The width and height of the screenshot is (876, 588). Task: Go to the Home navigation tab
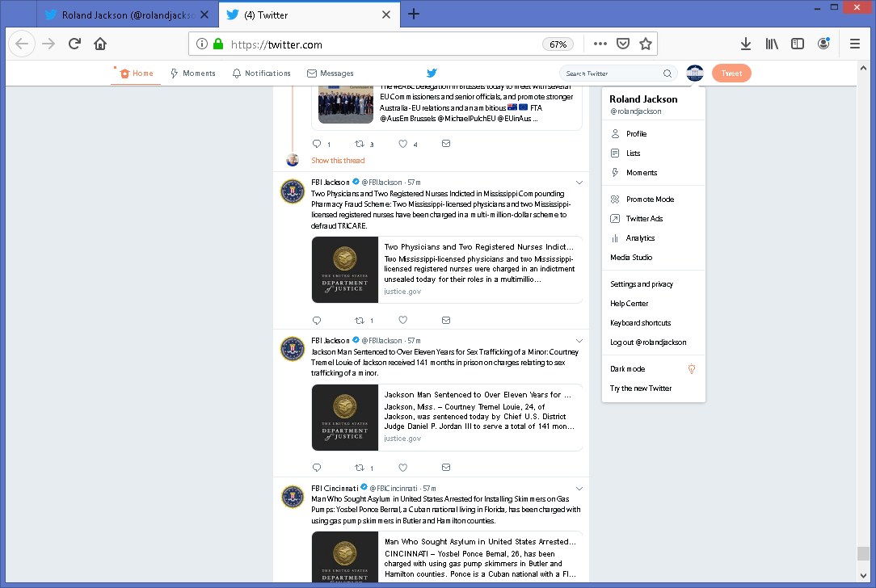pos(136,73)
